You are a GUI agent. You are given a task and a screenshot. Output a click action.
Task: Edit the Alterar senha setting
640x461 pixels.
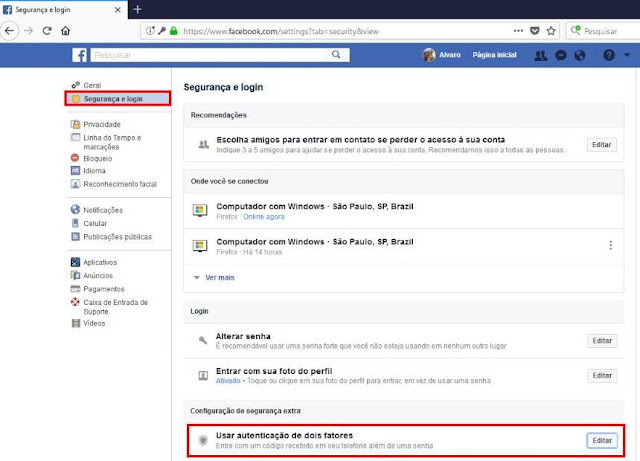click(602, 341)
